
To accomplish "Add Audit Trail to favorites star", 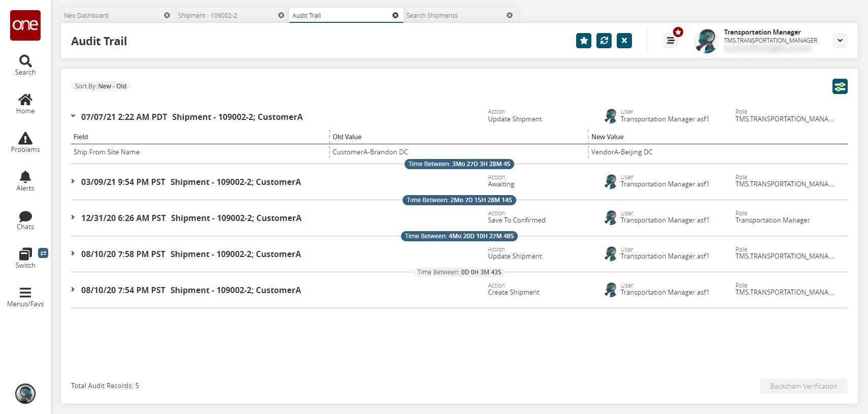I will [x=584, y=41].
